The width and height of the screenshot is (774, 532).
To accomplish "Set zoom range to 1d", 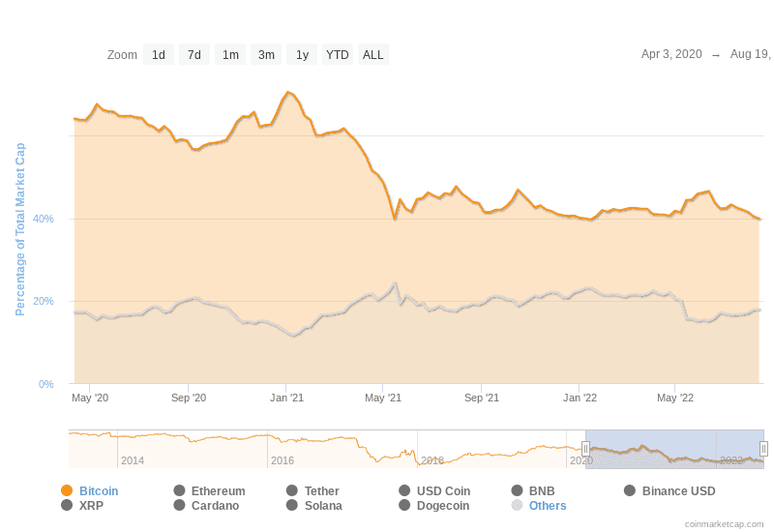I will point(159,54).
